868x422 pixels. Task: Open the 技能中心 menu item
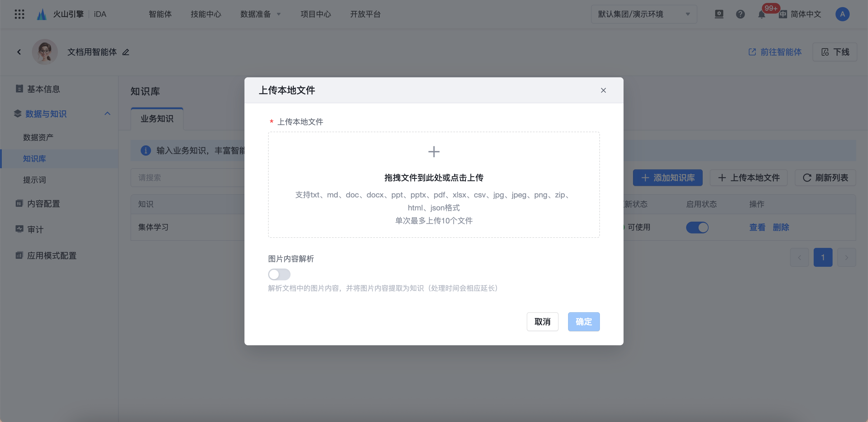coord(206,14)
